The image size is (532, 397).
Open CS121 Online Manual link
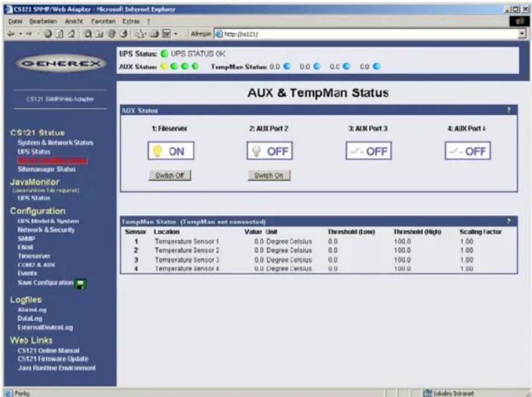click(49, 351)
